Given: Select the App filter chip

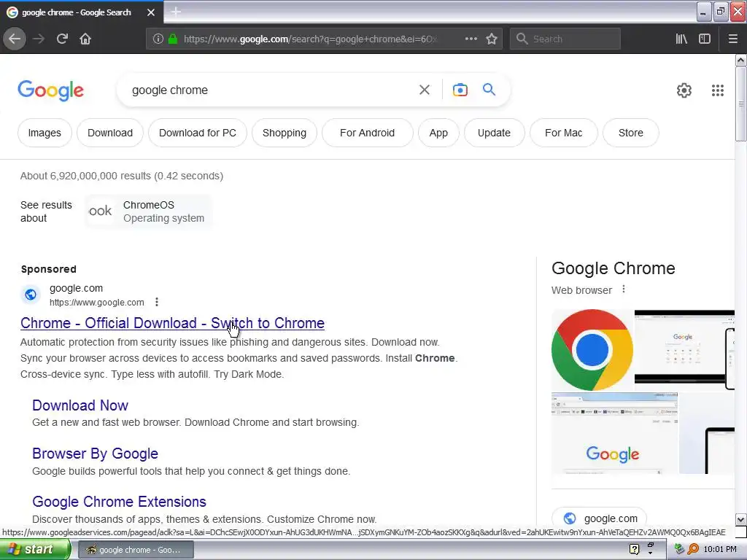Looking at the screenshot, I should click(x=438, y=133).
